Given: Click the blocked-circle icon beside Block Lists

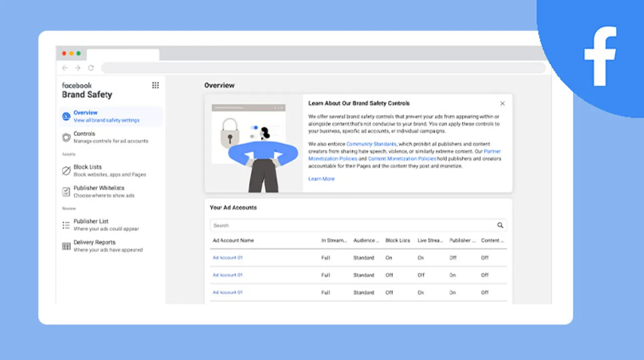Looking at the screenshot, I should pos(66,171).
